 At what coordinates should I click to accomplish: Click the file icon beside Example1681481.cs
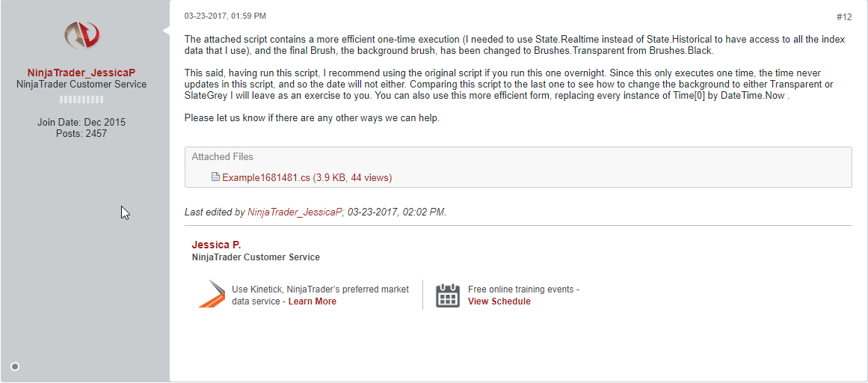point(215,177)
